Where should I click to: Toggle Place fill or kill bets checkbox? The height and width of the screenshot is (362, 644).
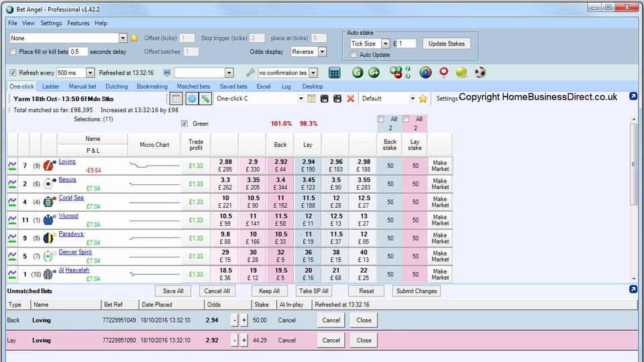[13, 52]
